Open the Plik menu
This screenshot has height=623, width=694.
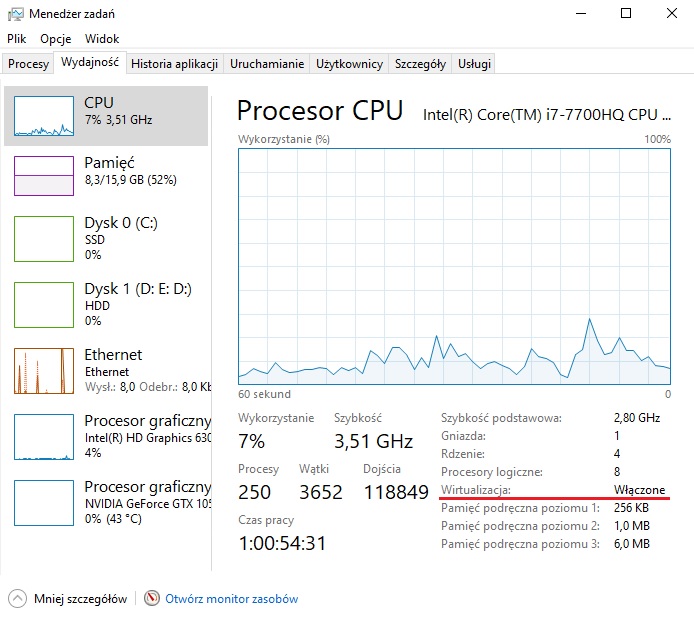17,38
